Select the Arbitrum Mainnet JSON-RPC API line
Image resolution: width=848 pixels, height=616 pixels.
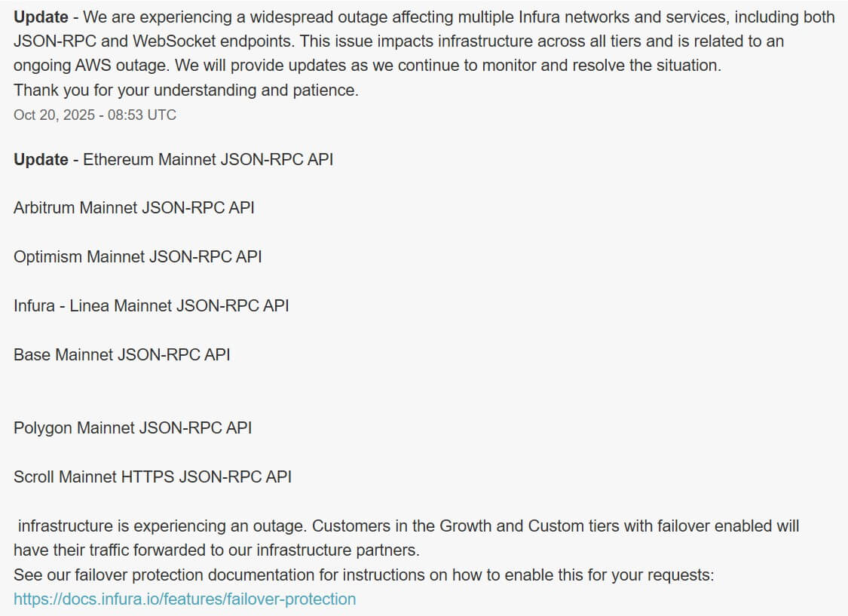(x=134, y=208)
